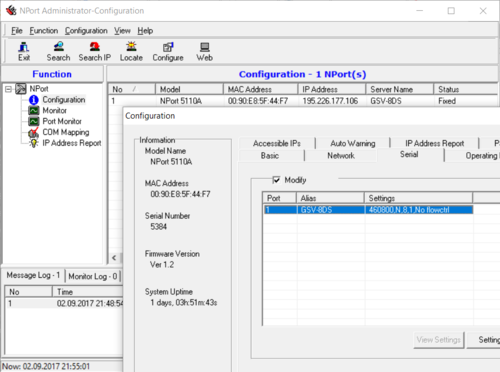Sort by the Model column header

[189, 89]
